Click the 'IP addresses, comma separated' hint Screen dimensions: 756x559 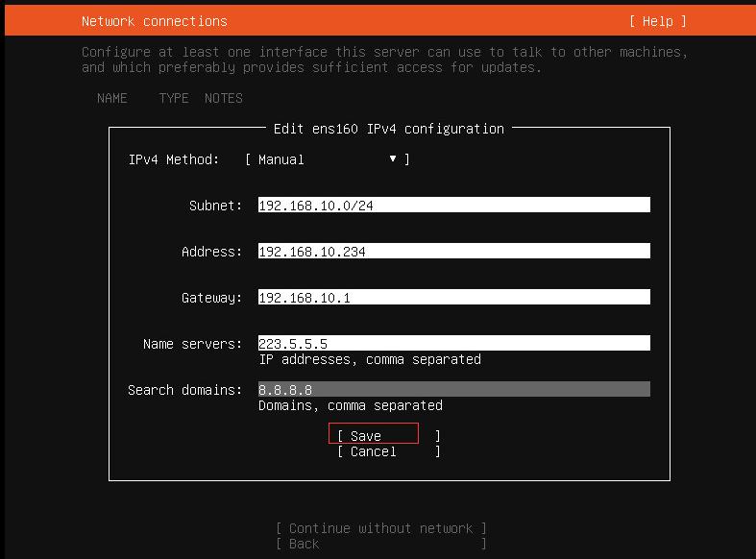(x=370, y=359)
